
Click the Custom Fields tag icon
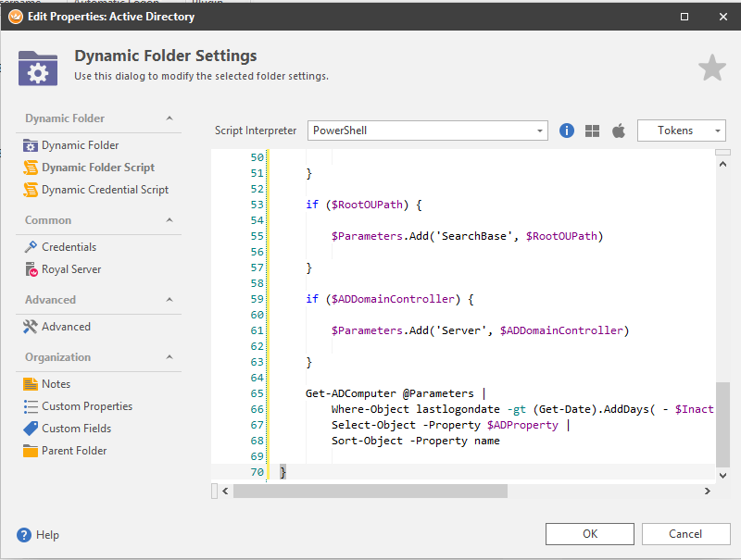coord(31,429)
